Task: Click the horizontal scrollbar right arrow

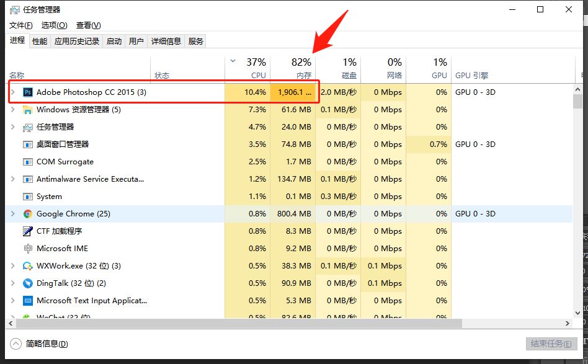Action: 568,323
